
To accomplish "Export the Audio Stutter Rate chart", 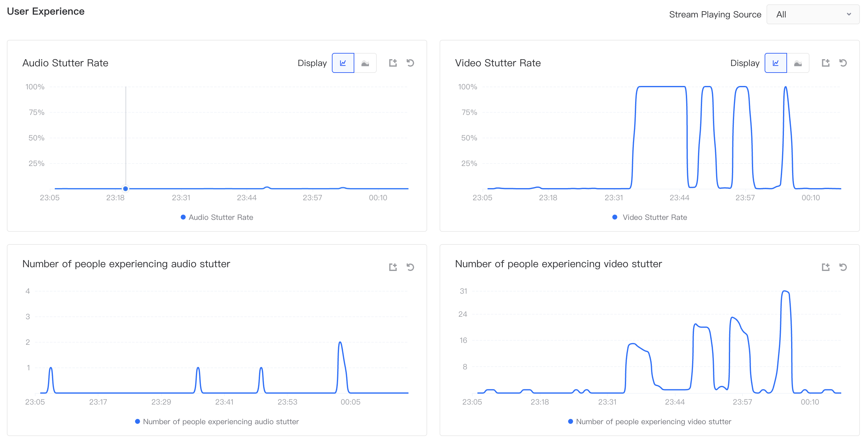I will [x=393, y=63].
